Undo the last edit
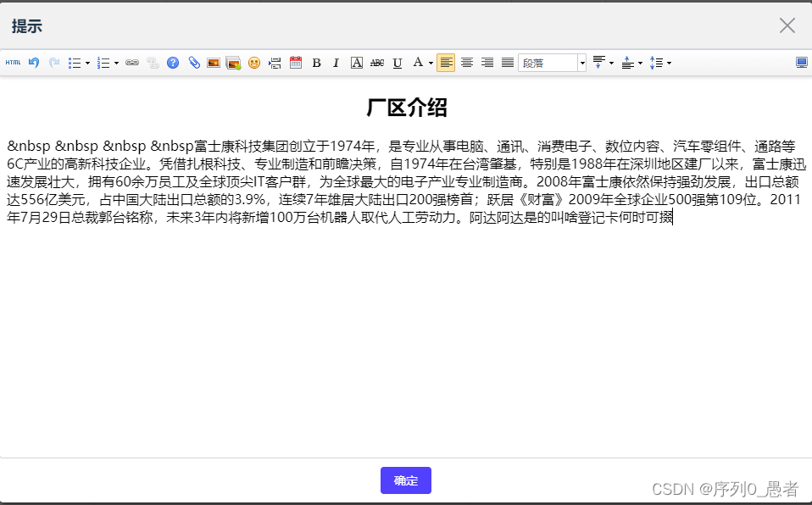This screenshot has height=505, width=812. (x=34, y=62)
